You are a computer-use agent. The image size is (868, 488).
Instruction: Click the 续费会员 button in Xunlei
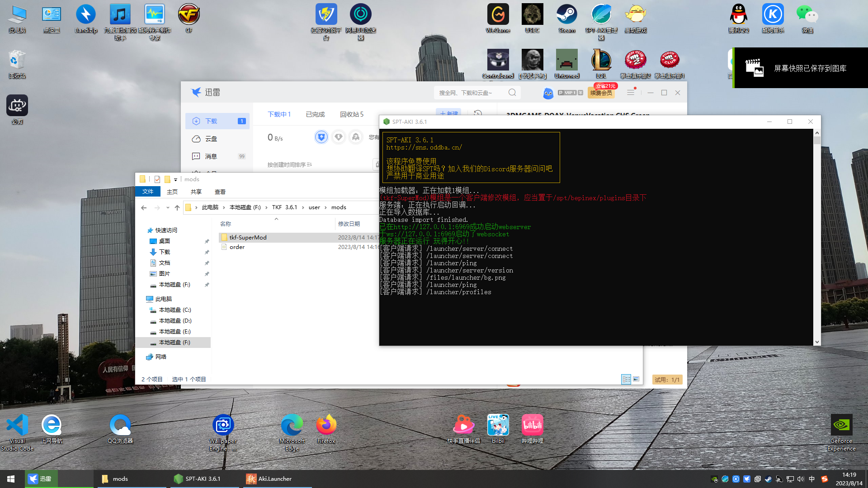click(x=601, y=93)
